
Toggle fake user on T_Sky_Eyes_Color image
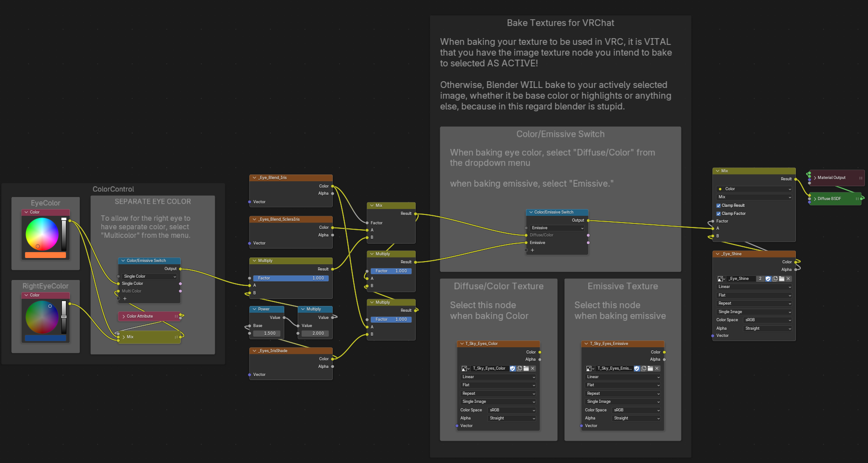512,368
